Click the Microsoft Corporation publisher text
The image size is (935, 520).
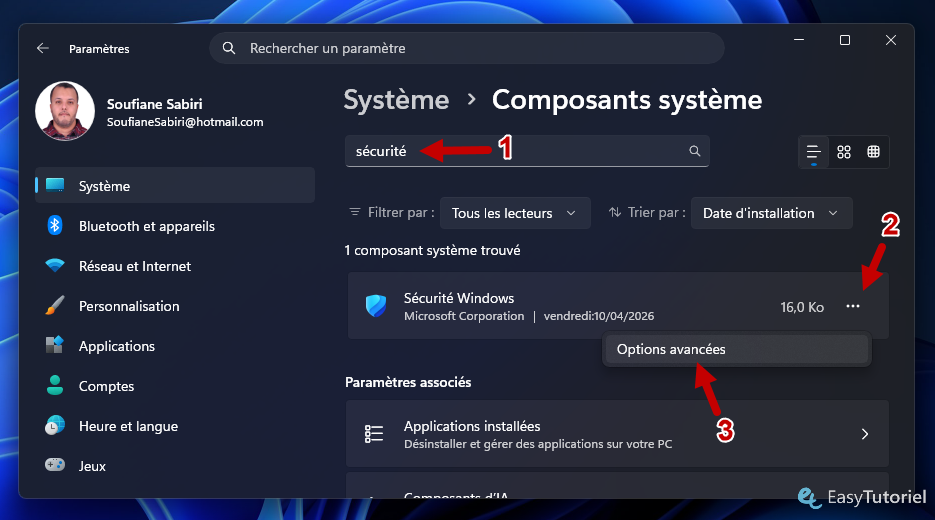(x=464, y=316)
